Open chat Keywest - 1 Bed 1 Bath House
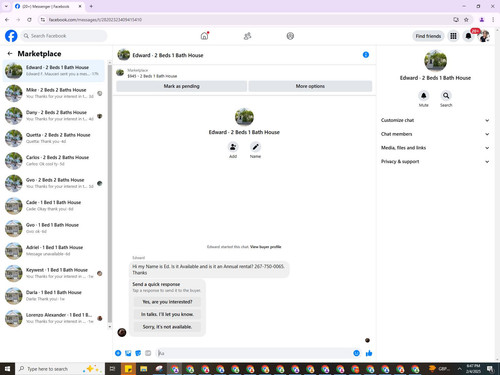The height and width of the screenshot is (375, 500). pyautogui.click(x=53, y=273)
